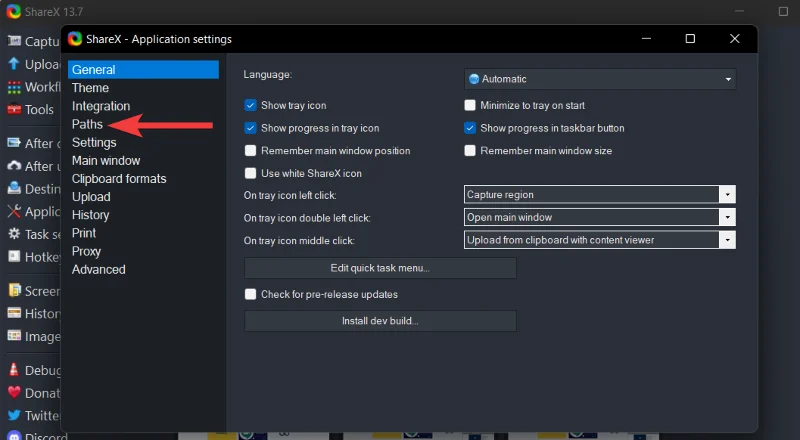This screenshot has width=800, height=440.
Task: Open the Language Automatic dropdown
Action: pos(600,79)
